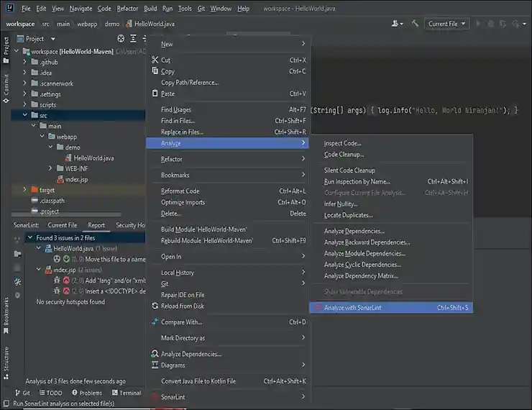
Task: Click the Build Project hammer icon
Action: click(416, 24)
